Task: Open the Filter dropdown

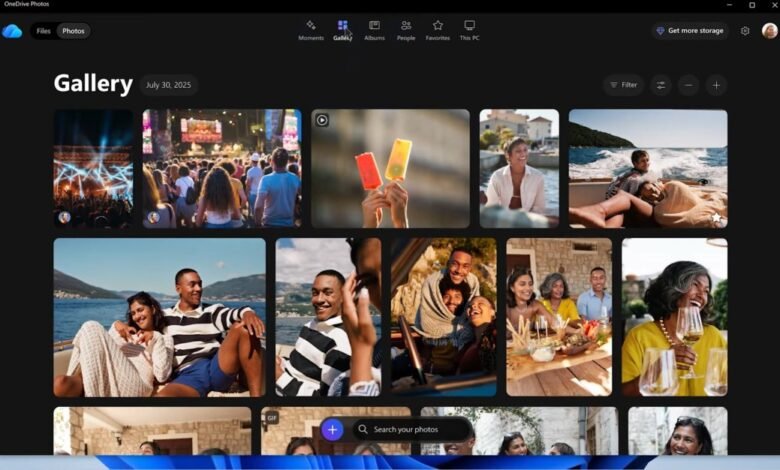Action: pos(624,85)
